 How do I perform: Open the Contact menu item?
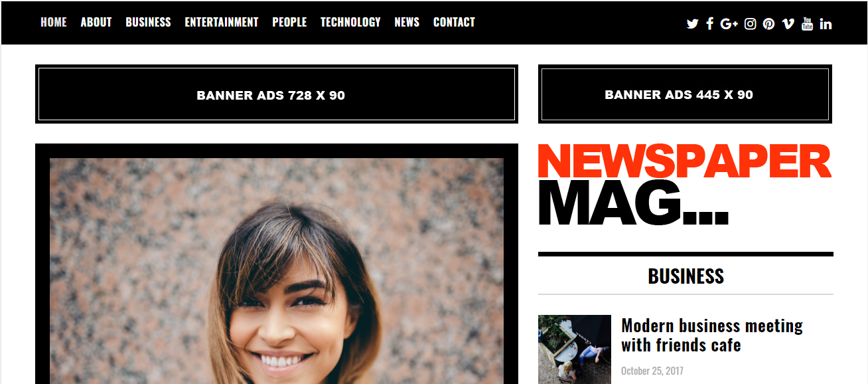(454, 22)
